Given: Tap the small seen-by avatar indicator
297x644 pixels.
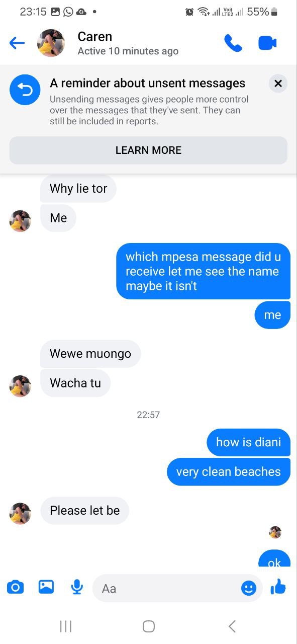Looking at the screenshot, I should click(x=275, y=532).
